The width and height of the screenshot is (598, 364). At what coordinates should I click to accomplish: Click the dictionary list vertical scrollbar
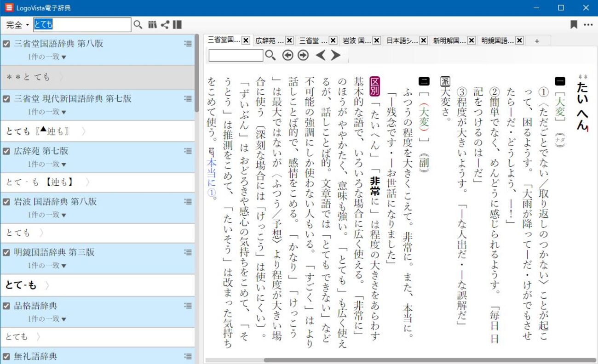[197, 74]
